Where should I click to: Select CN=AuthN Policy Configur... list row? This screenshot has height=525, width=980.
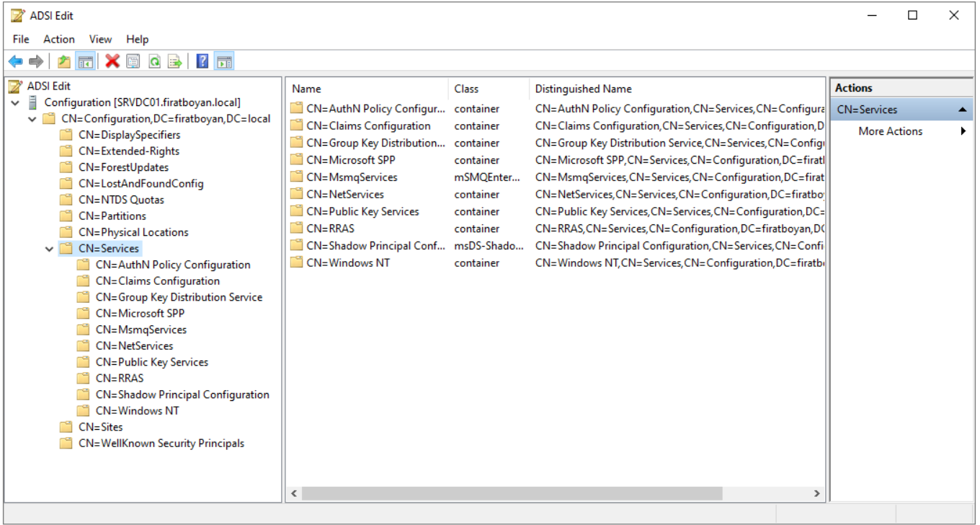[376, 109]
